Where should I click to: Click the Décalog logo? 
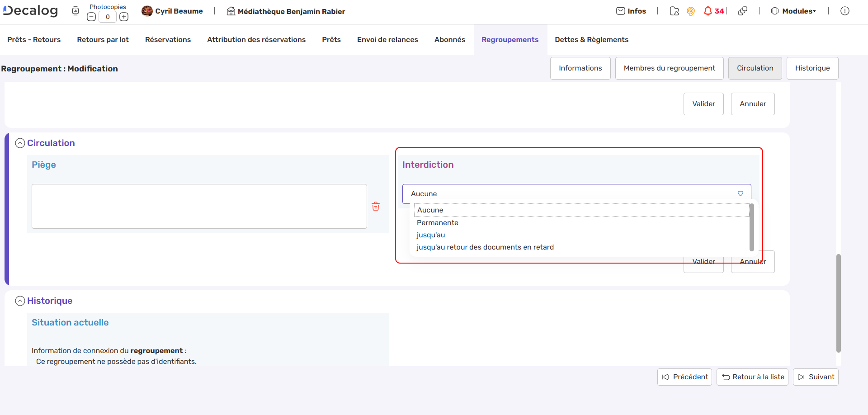[x=31, y=11]
